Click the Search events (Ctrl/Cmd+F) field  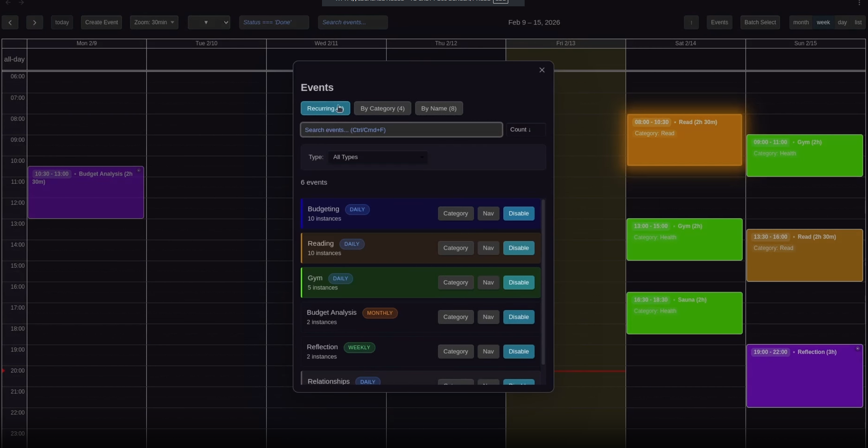(401, 130)
